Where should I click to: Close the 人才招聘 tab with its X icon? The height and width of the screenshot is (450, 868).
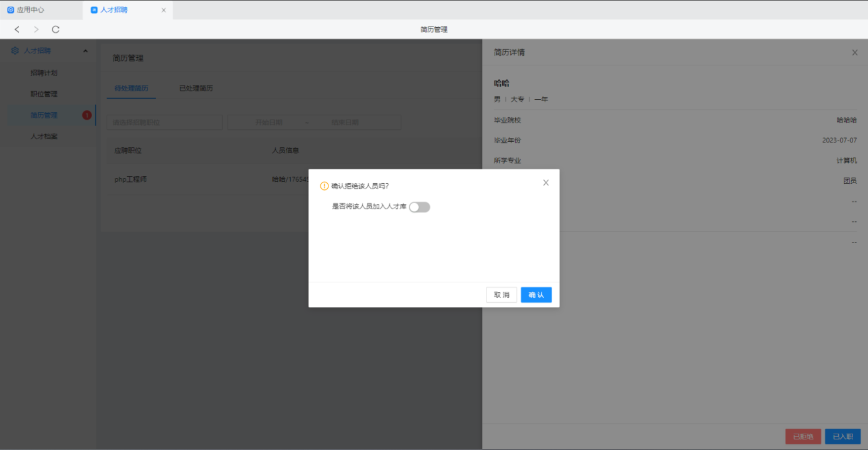click(x=164, y=10)
